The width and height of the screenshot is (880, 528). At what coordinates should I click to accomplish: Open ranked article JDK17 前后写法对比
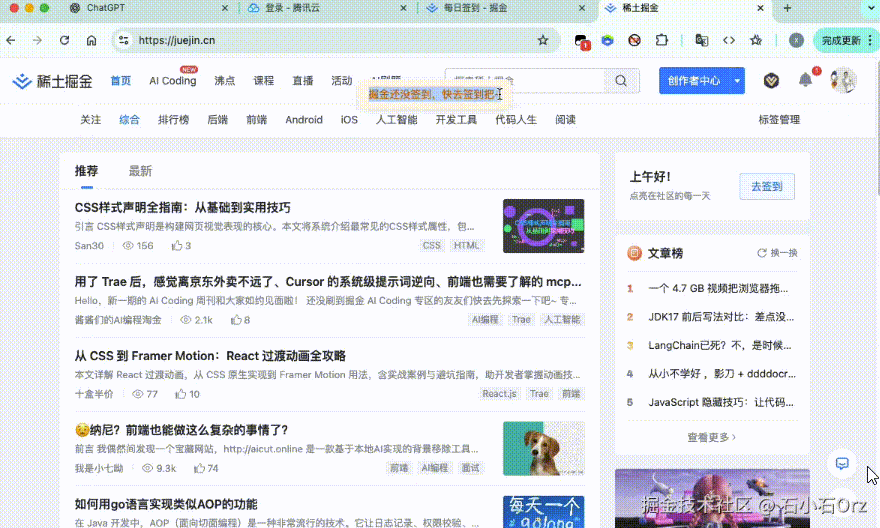pyautogui.click(x=721, y=317)
